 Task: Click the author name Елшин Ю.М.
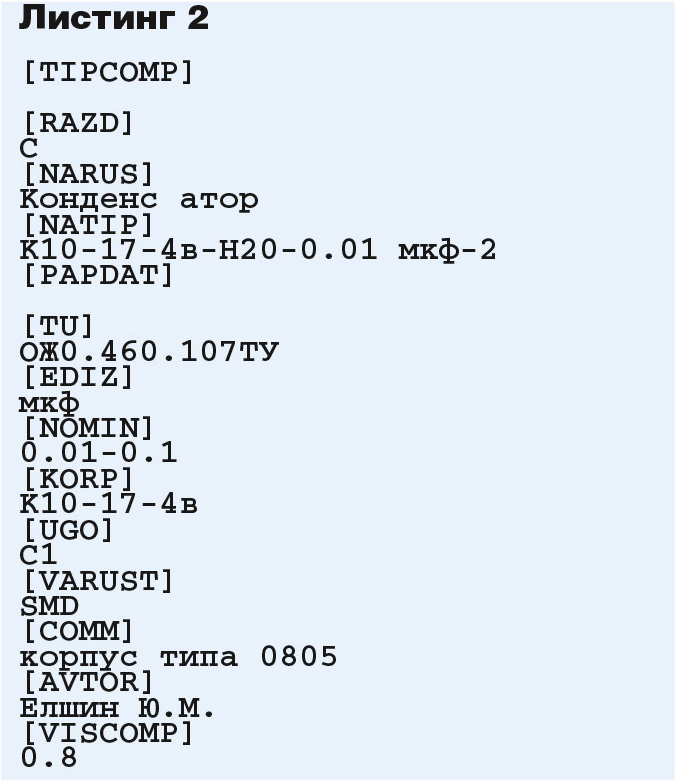click(117, 708)
